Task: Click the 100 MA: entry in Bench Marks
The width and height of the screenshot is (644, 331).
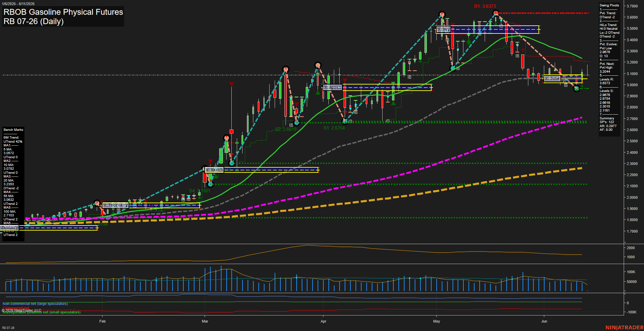Action: [9, 212]
